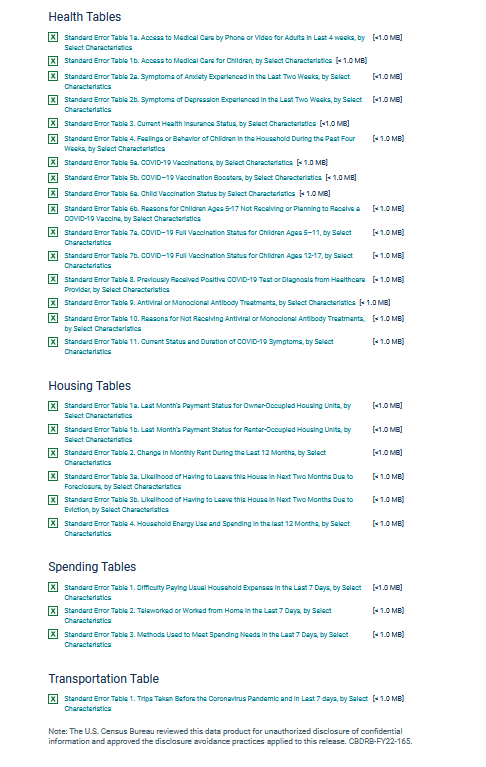Click Excel icon for Renter-Occupied Housing Table 1b
486x767 pixels.
point(53,429)
